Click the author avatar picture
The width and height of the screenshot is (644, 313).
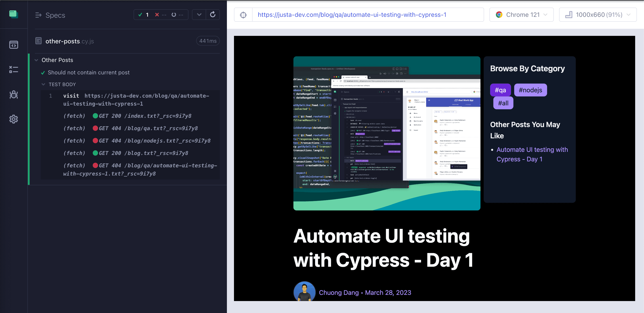[x=304, y=292]
